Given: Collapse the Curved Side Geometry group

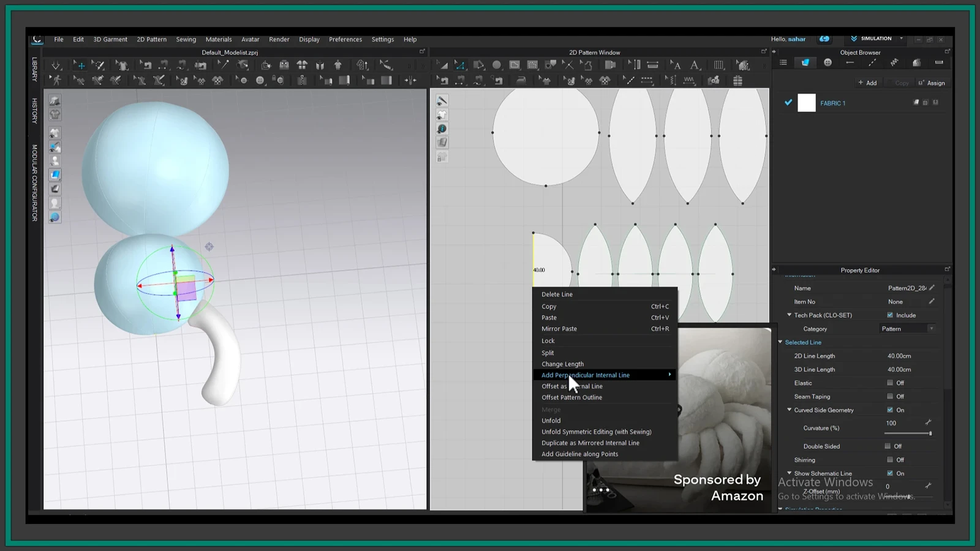Looking at the screenshot, I should [x=789, y=410].
